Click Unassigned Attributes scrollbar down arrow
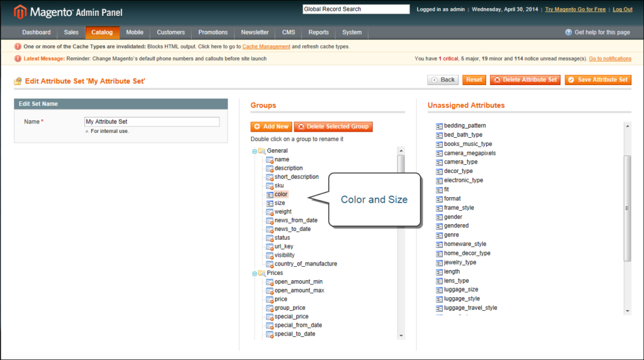This screenshot has width=644, height=360. (627, 311)
